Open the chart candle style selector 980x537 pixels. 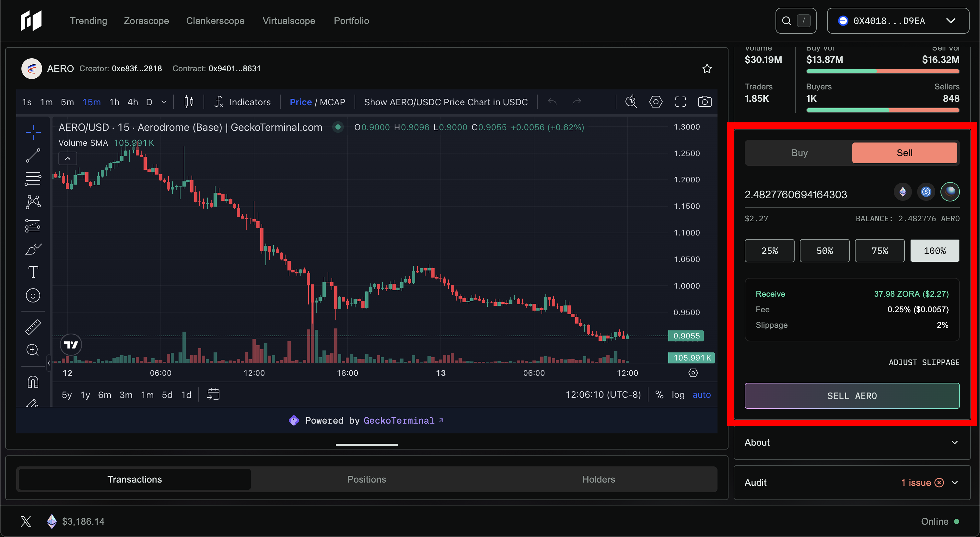pos(189,102)
